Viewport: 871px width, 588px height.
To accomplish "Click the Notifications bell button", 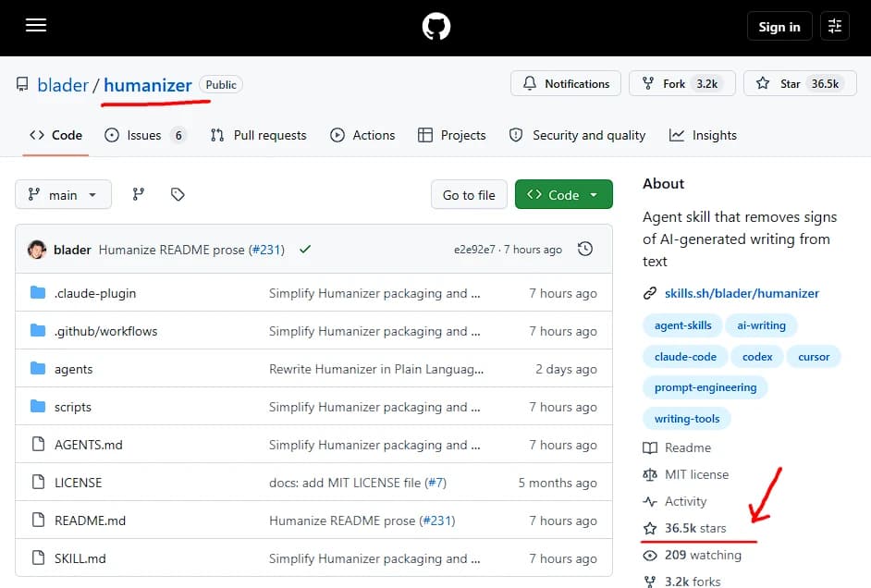I will pyautogui.click(x=566, y=84).
